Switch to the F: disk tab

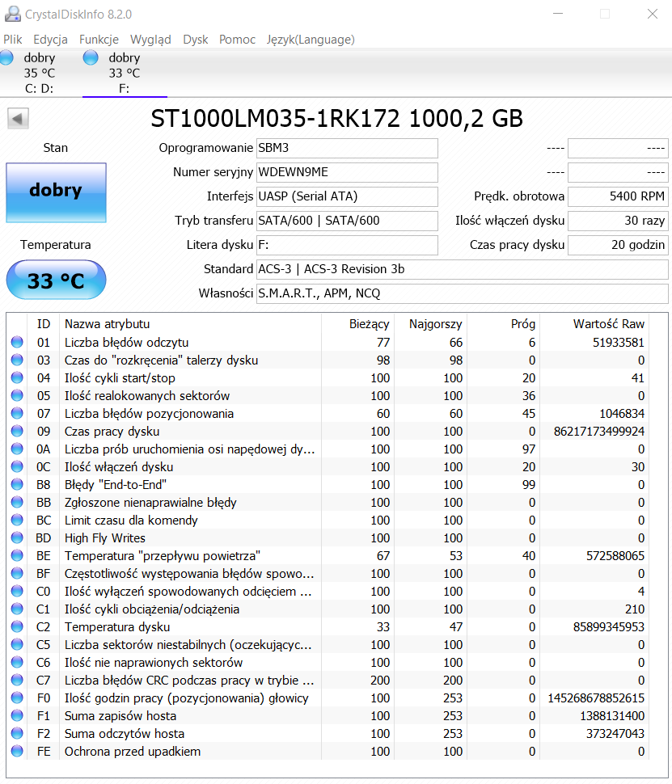click(125, 73)
